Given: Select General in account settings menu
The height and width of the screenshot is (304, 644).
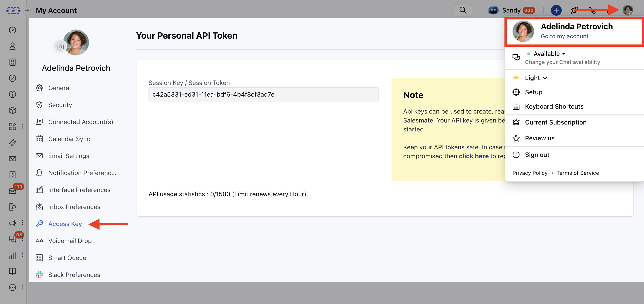Looking at the screenshot, I should [x=59, y=88].
